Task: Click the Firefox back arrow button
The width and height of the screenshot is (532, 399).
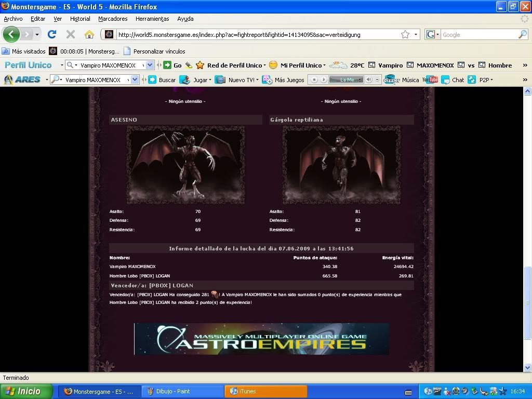Action: [x=11, y=34]
